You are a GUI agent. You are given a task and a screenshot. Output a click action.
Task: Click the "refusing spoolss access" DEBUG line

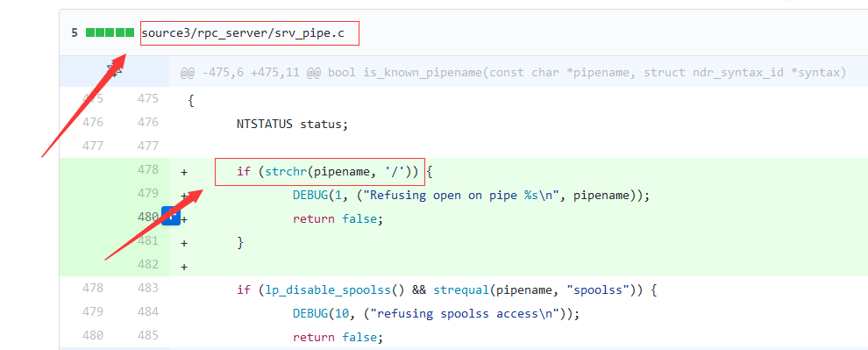(437, 314)
